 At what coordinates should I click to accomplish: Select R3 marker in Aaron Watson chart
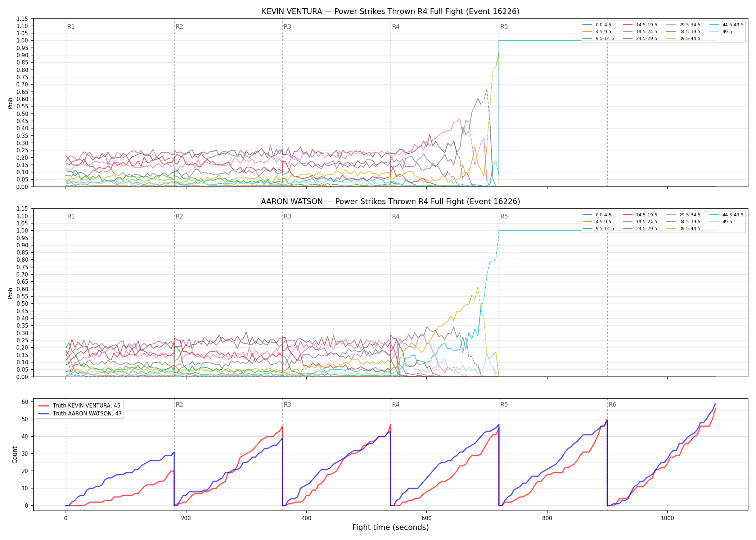coord(287,216)
